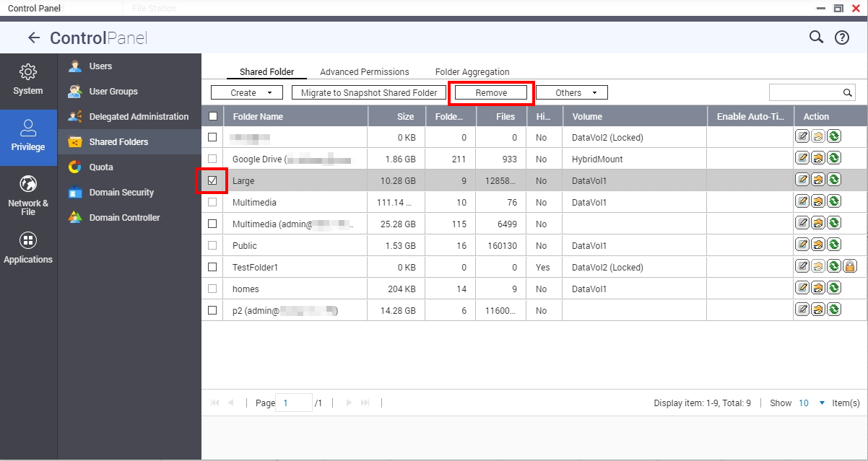
Task: Click the lock icon on TestFolder1 row
Action: (x=850, y=267)
